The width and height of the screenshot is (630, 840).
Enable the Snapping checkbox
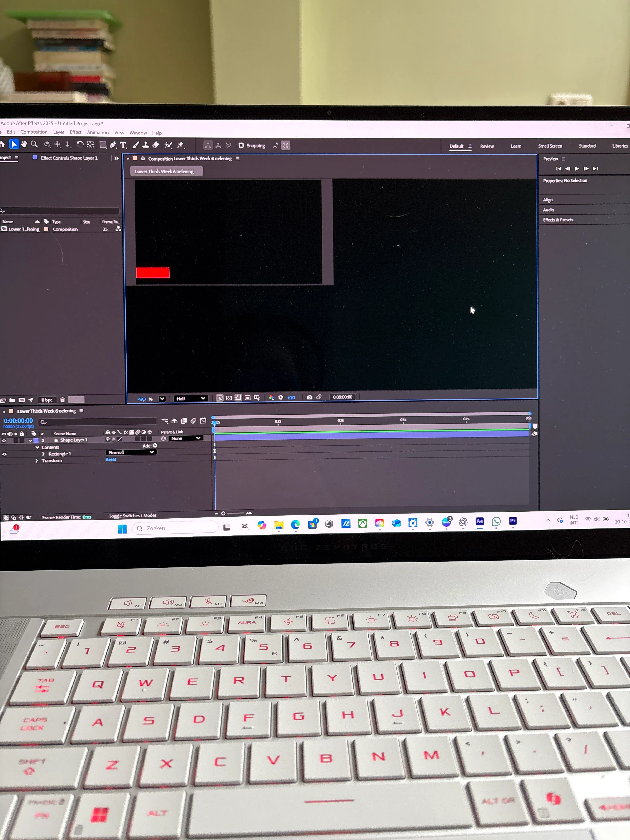tap(241, 145)
